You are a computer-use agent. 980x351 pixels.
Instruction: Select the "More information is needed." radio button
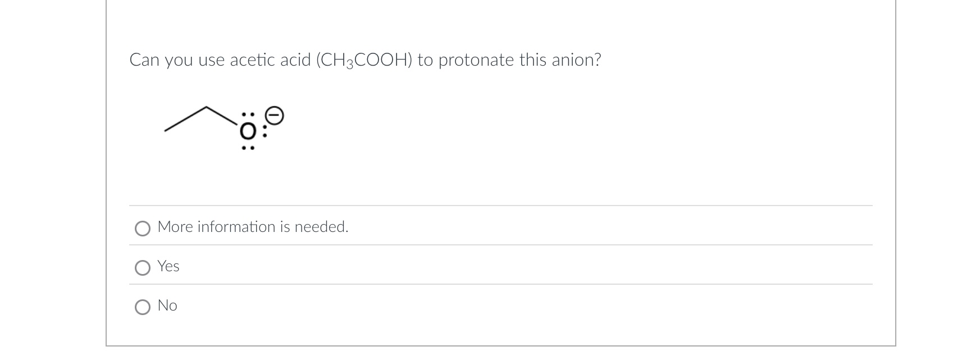tap(143, 228)
